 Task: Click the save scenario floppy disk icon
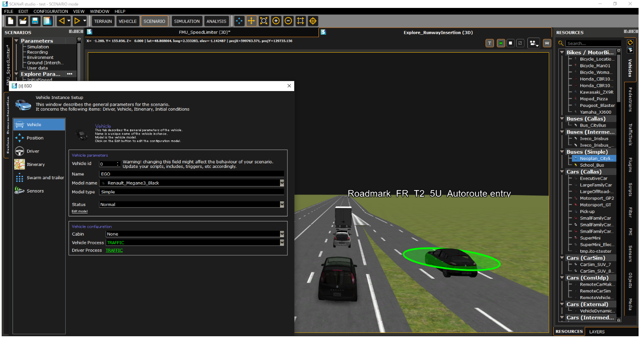click(x=35, y=21)
